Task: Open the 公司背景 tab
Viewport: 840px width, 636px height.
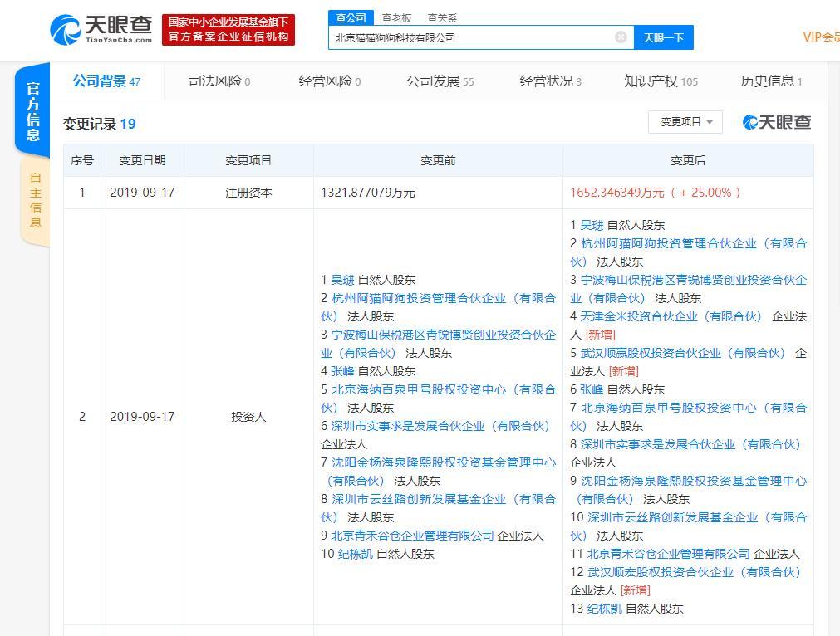Action: coord(106,81)
